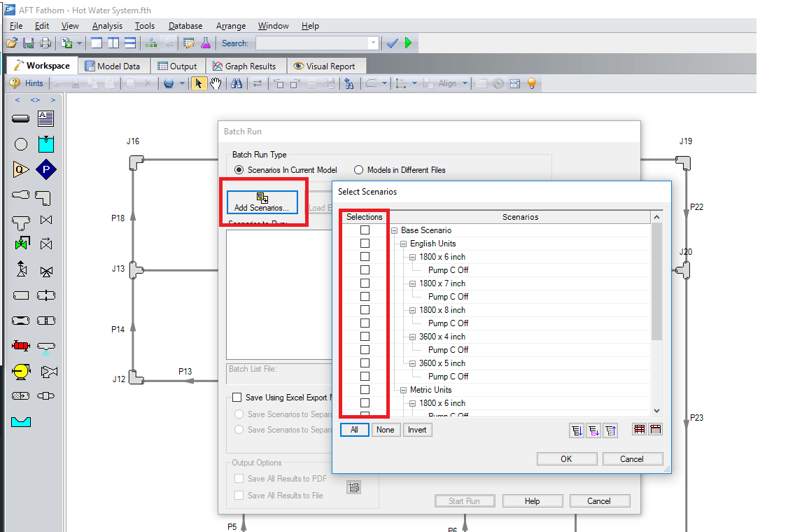Click inside the Search input field

tap(312, 43)
